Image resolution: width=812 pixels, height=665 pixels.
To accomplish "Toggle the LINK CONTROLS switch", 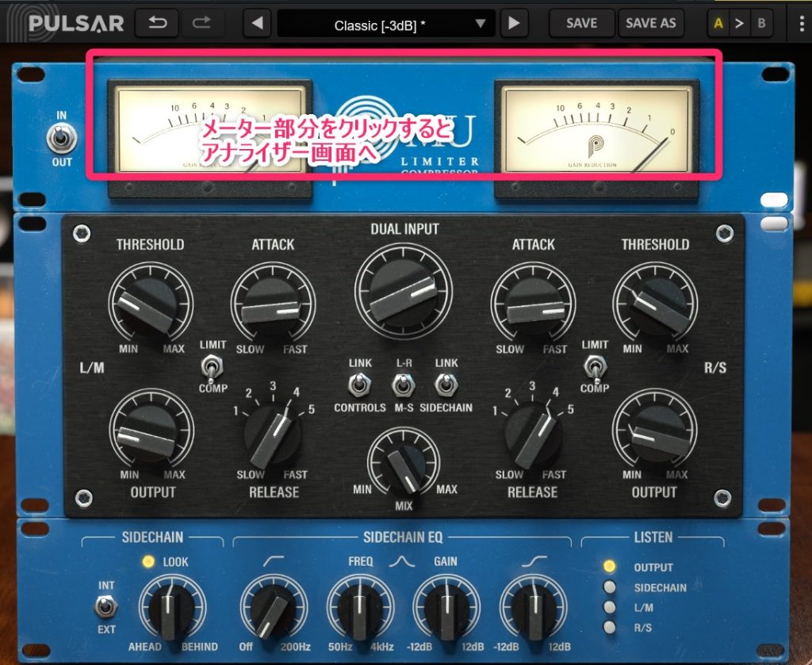I will click(x=359, y=385).
